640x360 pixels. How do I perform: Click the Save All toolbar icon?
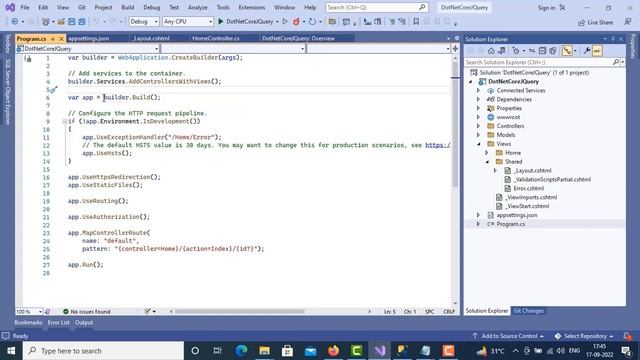[82, 21]
